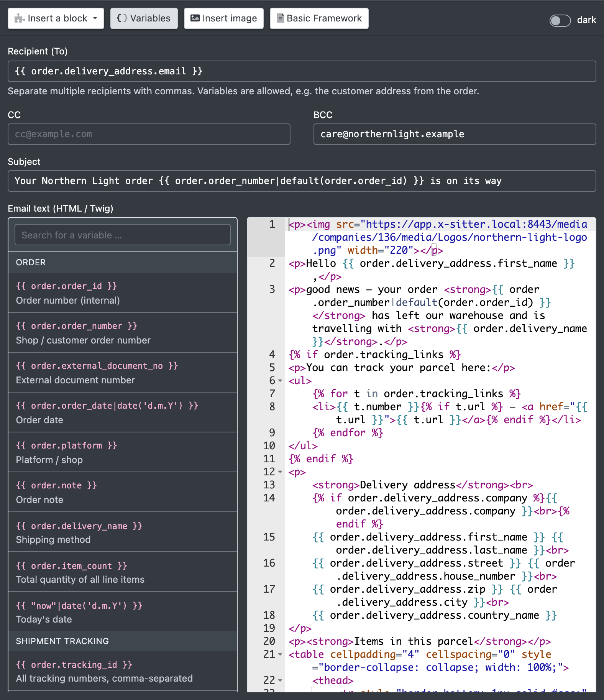
Task: Insert the order.item_count variable
Action: coord(123,572)
